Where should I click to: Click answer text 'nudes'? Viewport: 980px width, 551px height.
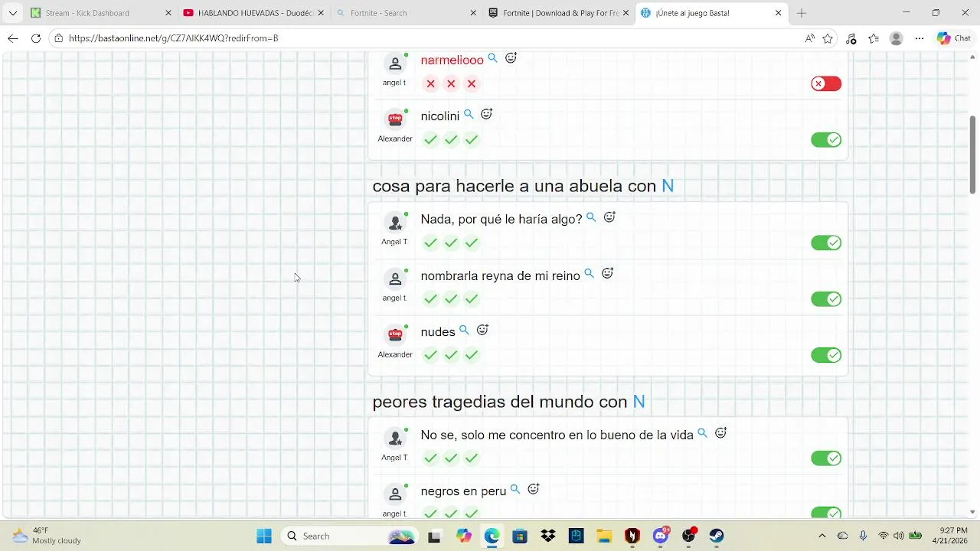coord(438,332)
